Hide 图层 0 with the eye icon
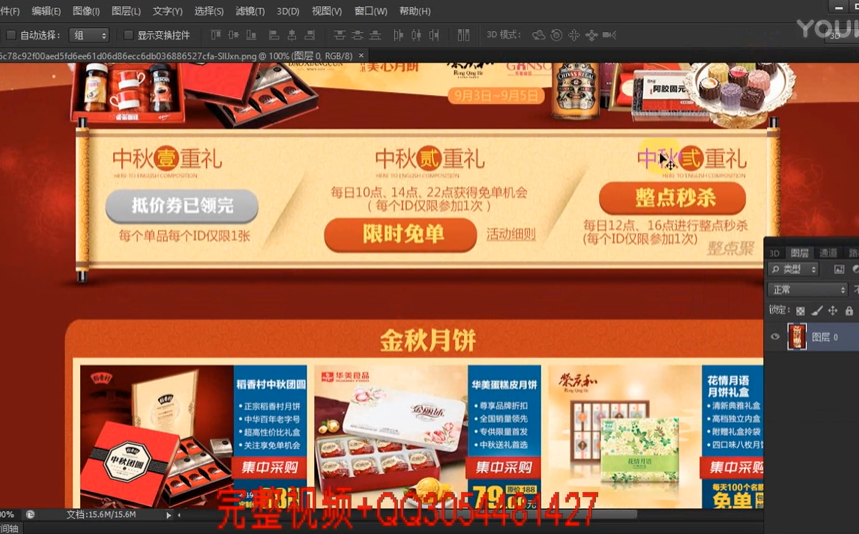This screenshot has width=859, height=534. (x=775, y=337)
